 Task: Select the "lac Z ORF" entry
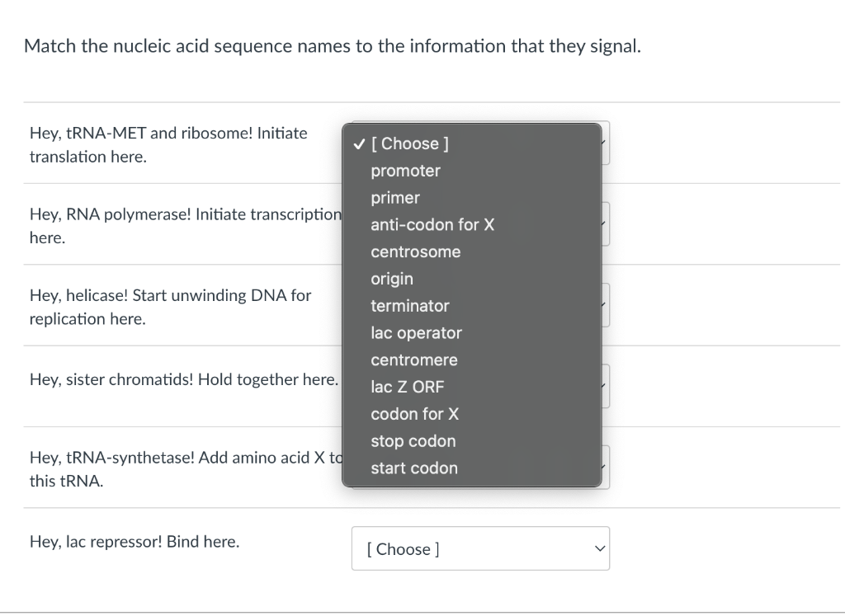471,387
